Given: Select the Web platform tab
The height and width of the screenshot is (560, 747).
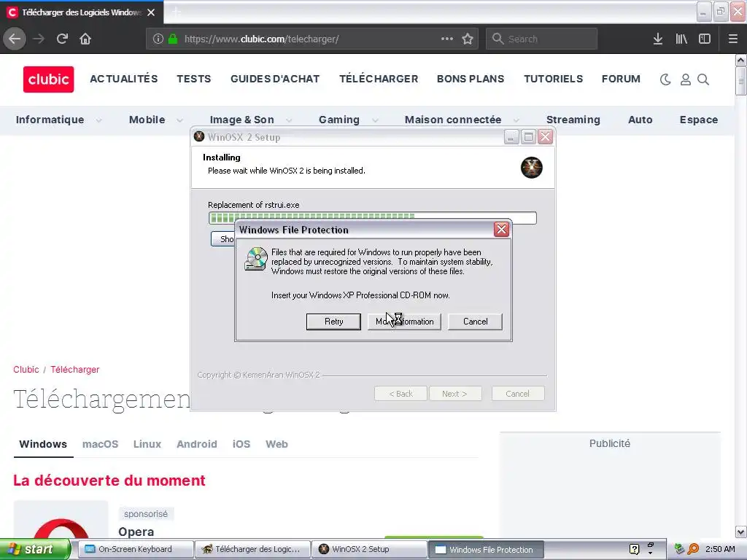Looking at the screenshot, I should 276,444.
